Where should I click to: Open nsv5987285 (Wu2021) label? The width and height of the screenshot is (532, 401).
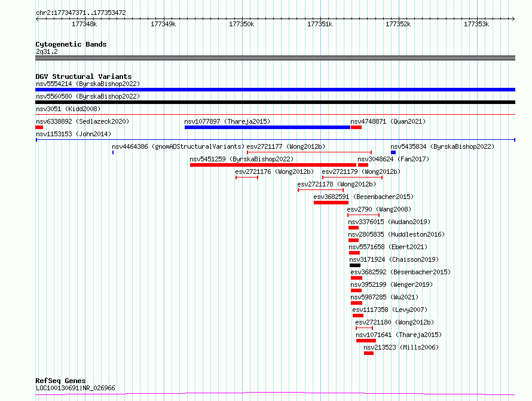(x=384, y=297)
